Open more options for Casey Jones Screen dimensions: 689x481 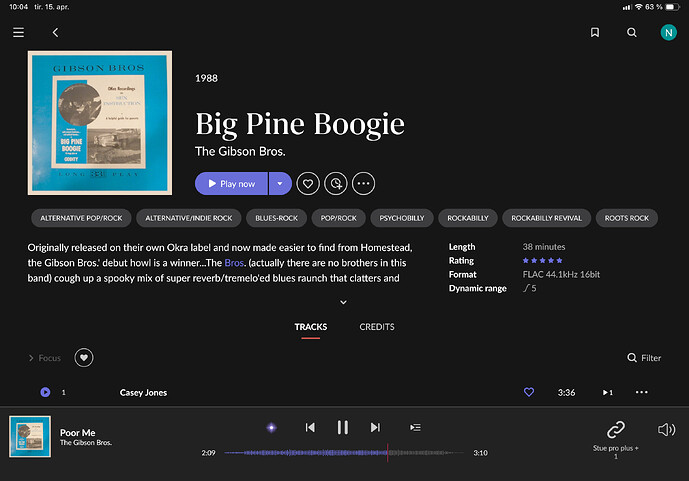pos(642,392)
